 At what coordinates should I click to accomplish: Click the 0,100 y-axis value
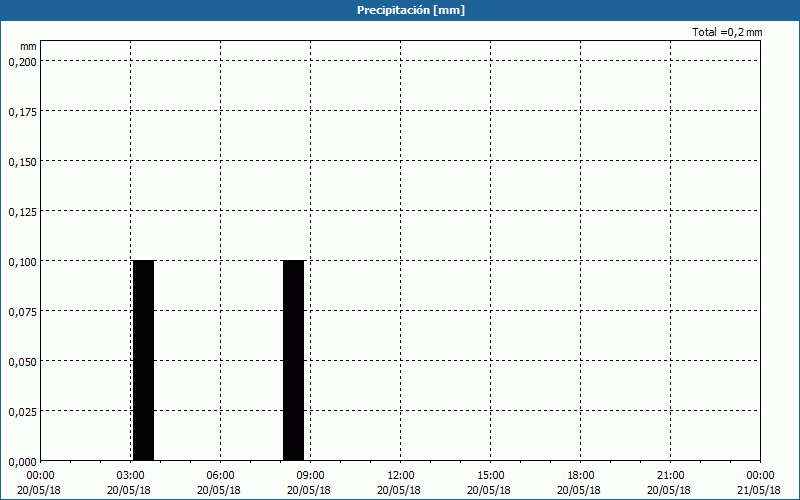point(22,262)
